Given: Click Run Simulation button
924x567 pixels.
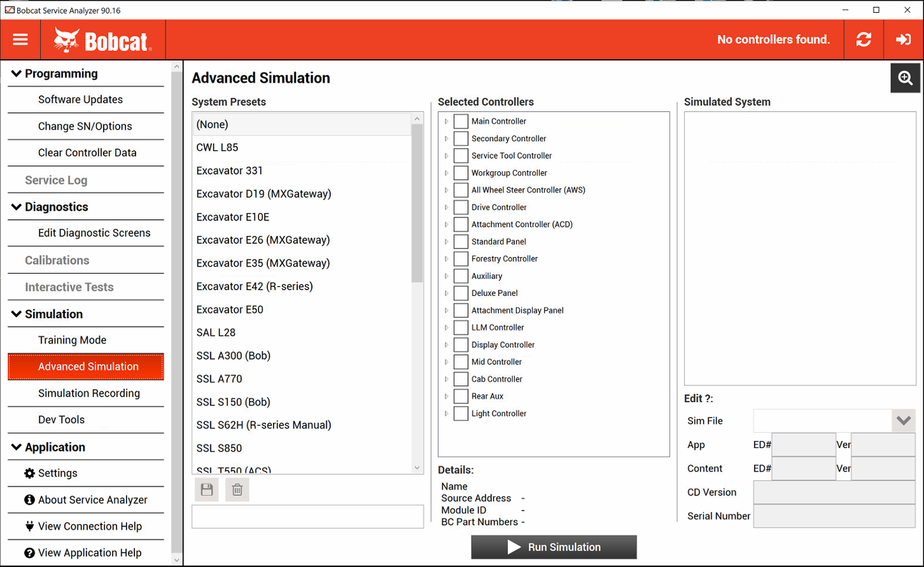Looking at the screenshot, I should tap(554, 547).
